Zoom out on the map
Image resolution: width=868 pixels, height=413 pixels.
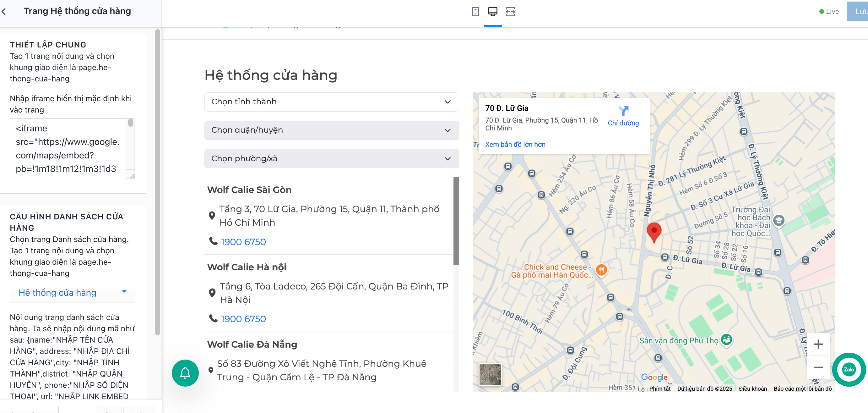pyautogui.click(x=818, y=367)
